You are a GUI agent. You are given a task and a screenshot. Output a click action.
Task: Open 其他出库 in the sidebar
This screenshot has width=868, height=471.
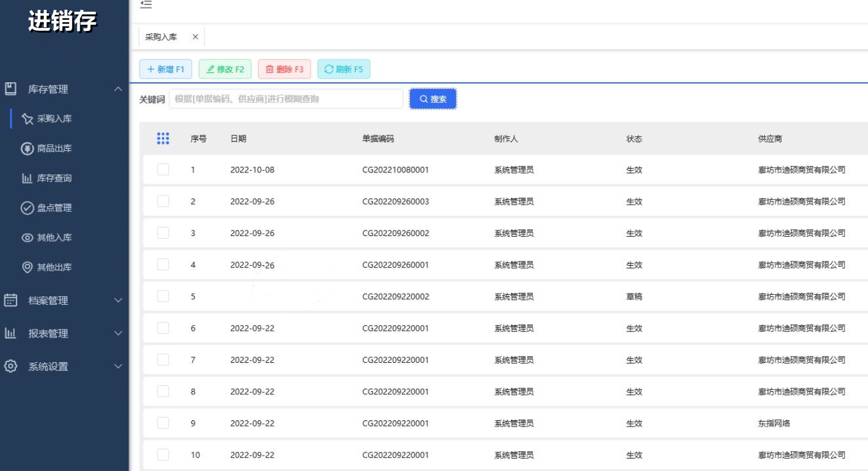click(54, 267)
